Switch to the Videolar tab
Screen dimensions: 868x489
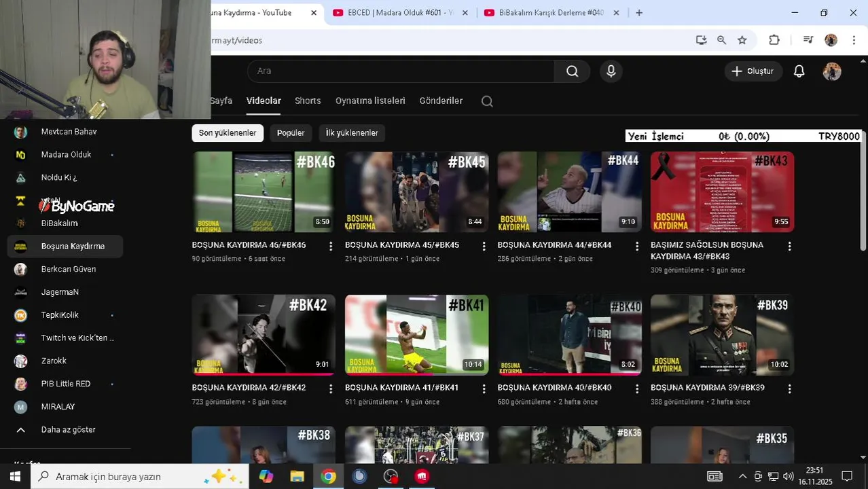(x=264, y=101)
